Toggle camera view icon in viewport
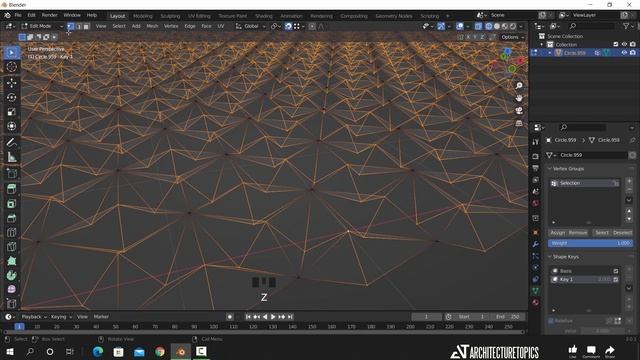The height and width of the screenshot is (360, 640). [x=519, y=111]
